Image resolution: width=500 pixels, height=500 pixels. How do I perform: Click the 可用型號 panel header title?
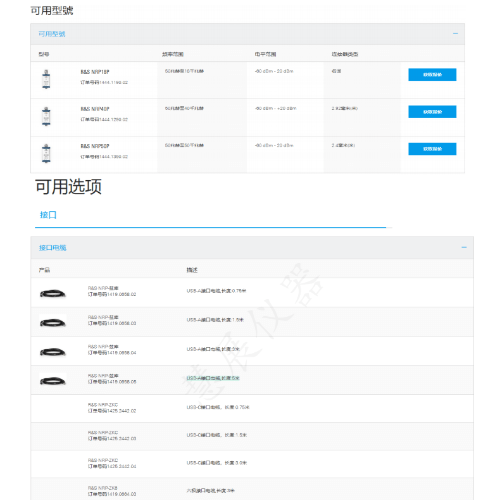52,34
